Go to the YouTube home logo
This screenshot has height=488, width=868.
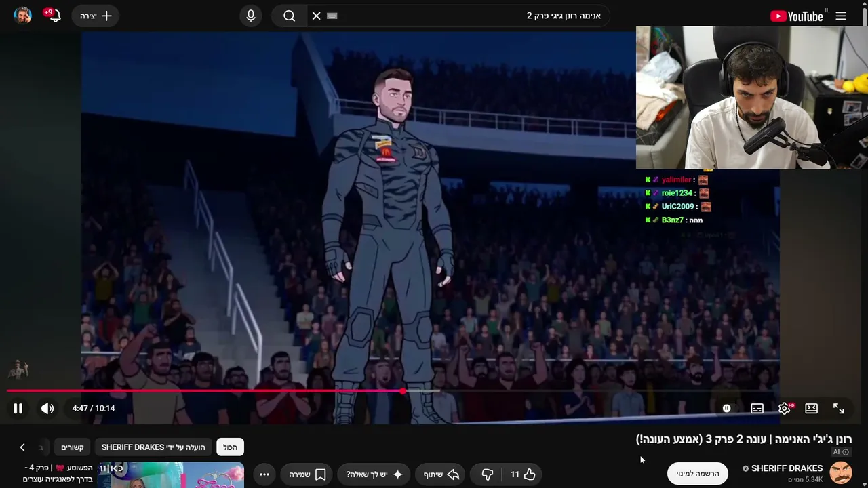click(x=797, y=16)
